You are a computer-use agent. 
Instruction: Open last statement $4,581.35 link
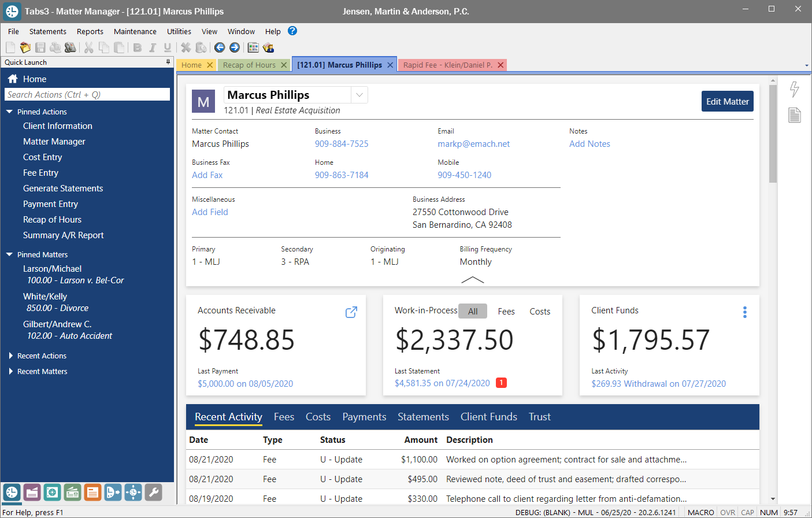pyautogui.click(x=442, y=383)
